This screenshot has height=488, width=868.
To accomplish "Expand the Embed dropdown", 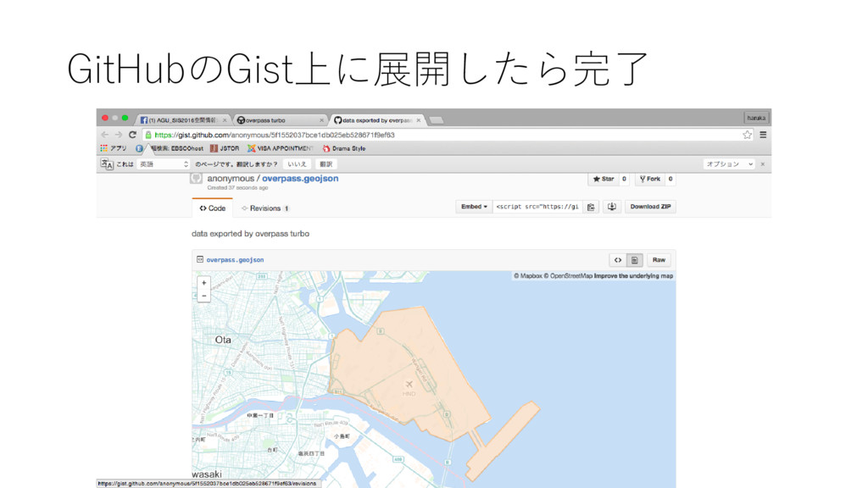I will coord(474,207).
